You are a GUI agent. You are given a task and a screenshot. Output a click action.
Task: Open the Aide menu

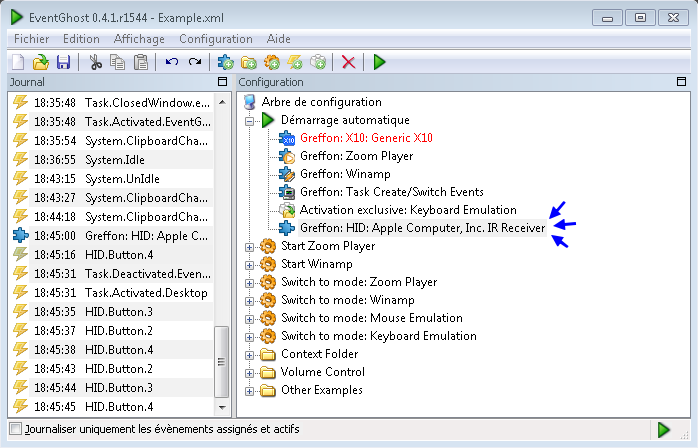coord(279,39)
